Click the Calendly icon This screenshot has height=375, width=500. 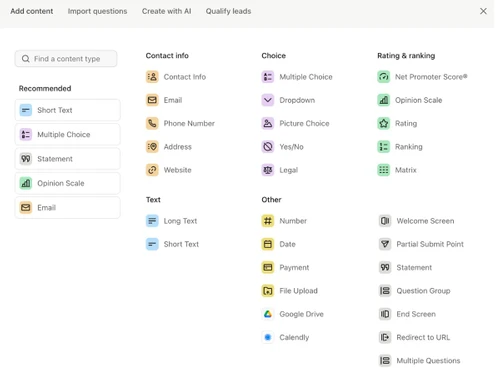pyautogui.click(x=268, y=338)
